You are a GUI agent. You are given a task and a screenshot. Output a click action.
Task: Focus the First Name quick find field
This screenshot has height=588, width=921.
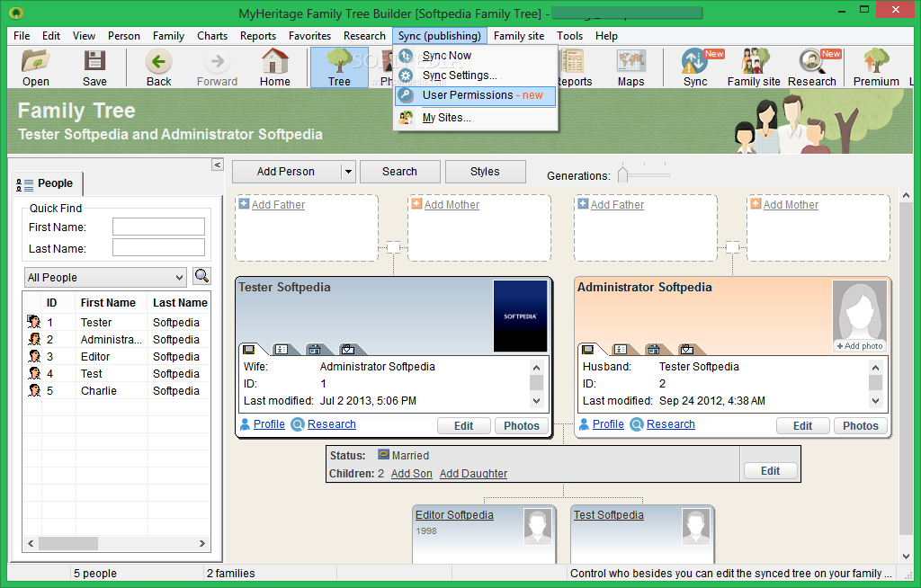coord(158,227)
